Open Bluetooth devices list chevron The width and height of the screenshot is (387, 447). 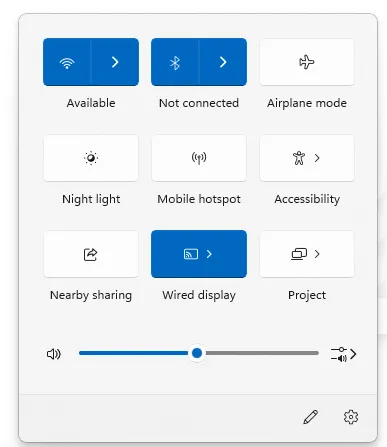click(x=223, y=62)
